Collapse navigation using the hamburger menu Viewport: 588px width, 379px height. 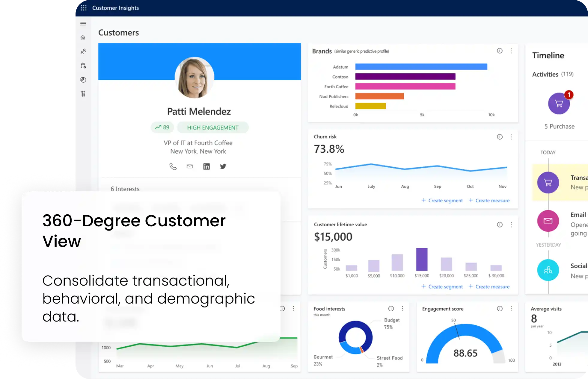(x=83, y=23)
